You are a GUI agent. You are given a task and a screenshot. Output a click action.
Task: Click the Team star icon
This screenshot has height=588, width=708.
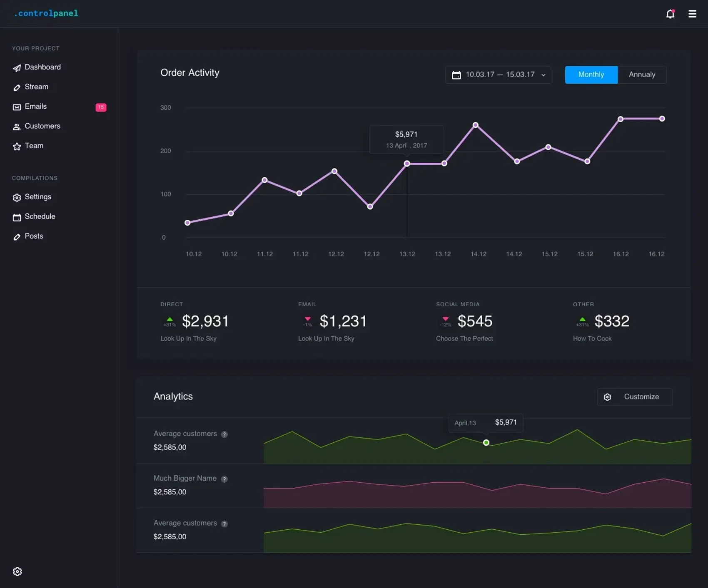[x=17, y=146]
